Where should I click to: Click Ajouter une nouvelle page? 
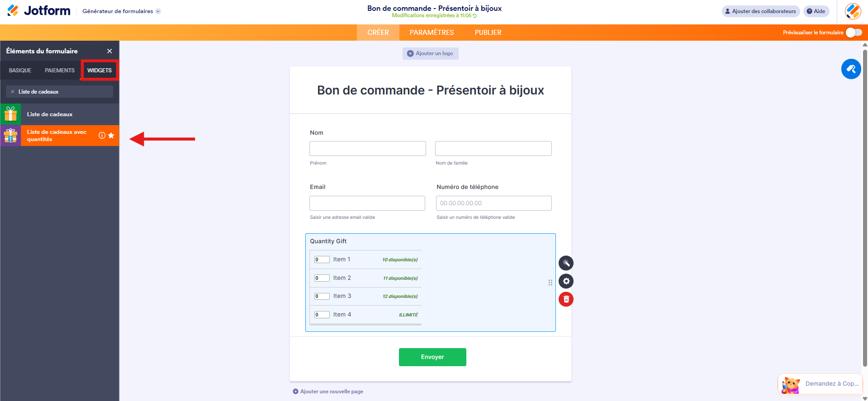coord(327,391)
